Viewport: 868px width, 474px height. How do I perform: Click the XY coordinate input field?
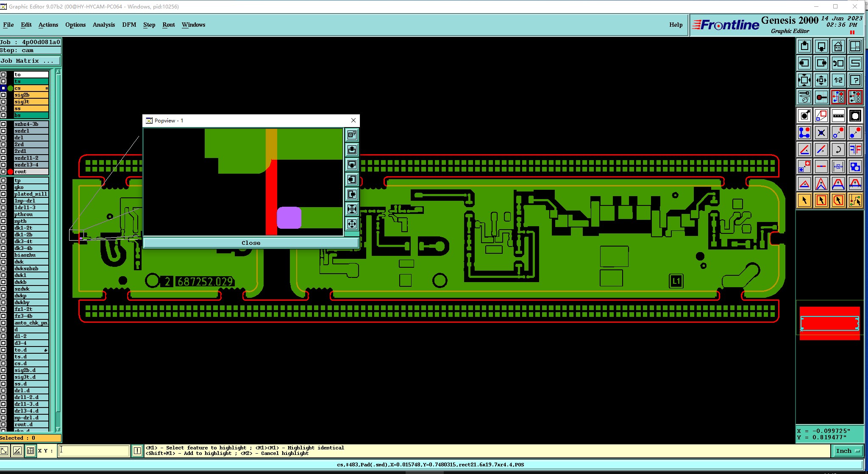[x=94, y=451]
